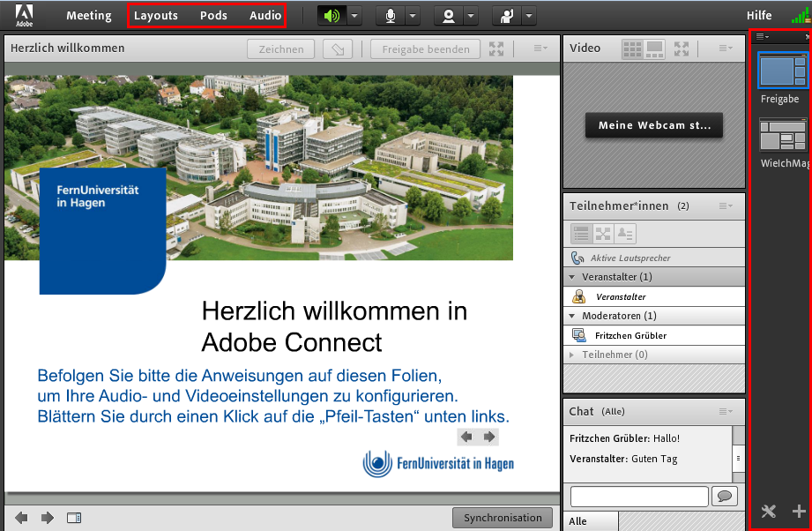Add new layout with plus icon
The image size is (812, 531).
(x=799, y=512)
